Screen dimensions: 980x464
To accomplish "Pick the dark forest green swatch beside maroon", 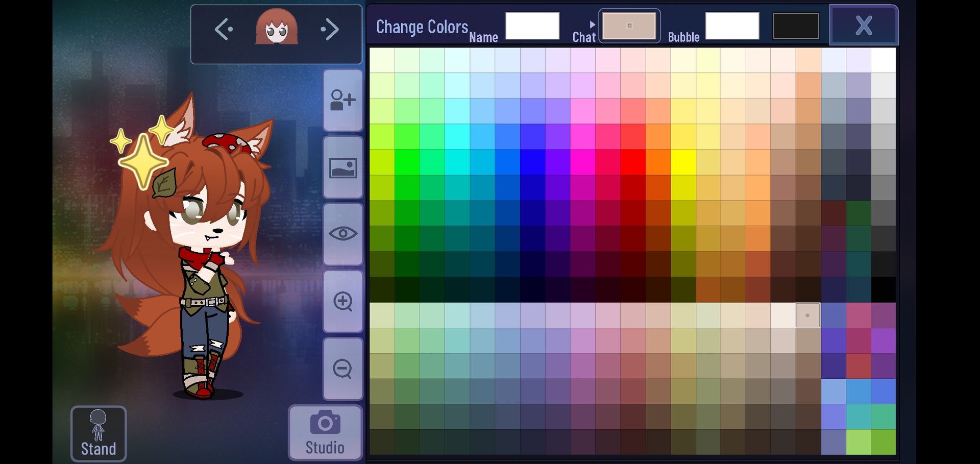I will (x=859, y=213).
